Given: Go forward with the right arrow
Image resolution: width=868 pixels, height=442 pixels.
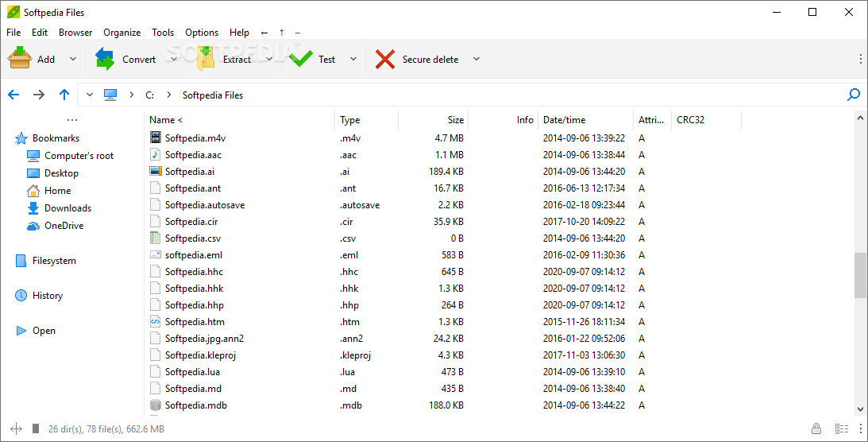Looking at the screenshot, I should pyautogui.click(x=39, y=95).
